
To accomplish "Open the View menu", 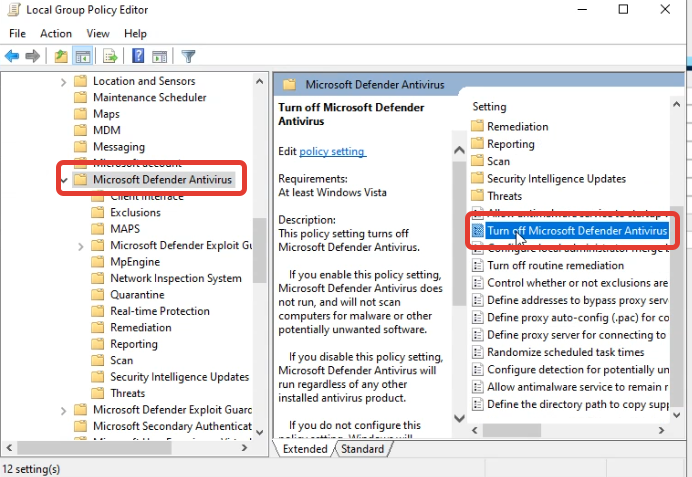I will click(98, 34).
